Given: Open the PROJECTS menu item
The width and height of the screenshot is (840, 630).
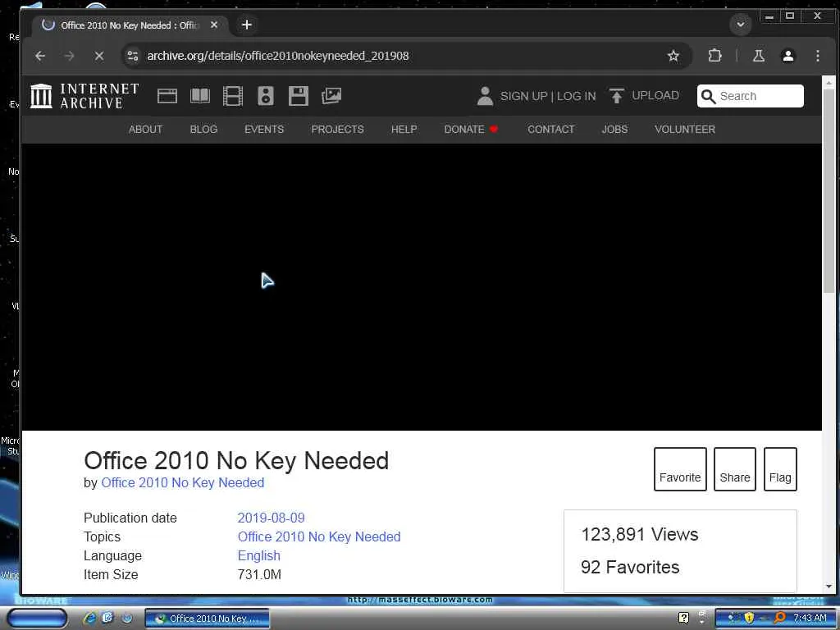Looking at the screenshot, I should point(337,129).
